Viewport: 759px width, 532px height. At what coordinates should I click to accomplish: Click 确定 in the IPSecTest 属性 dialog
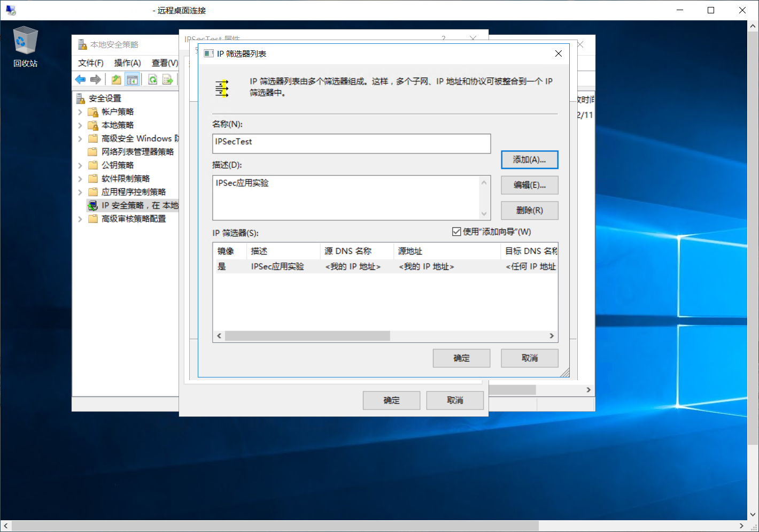tap(391, 400)
